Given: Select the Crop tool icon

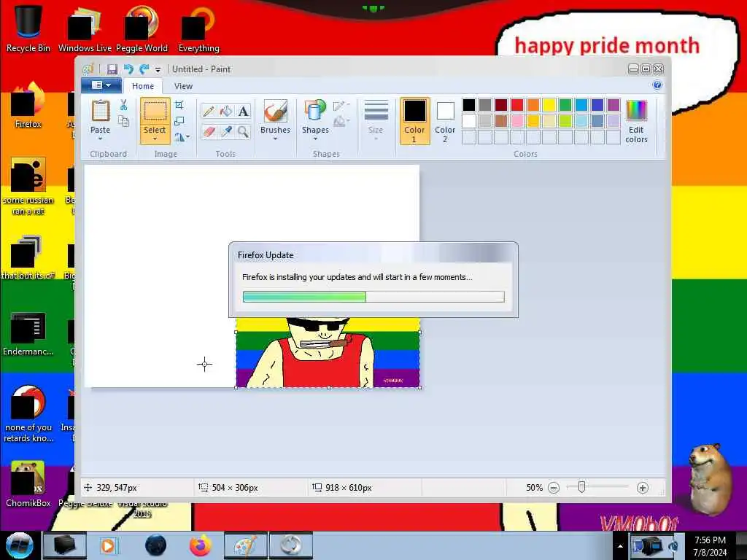Looking at the screenshot, I should [x=179, y=105].
